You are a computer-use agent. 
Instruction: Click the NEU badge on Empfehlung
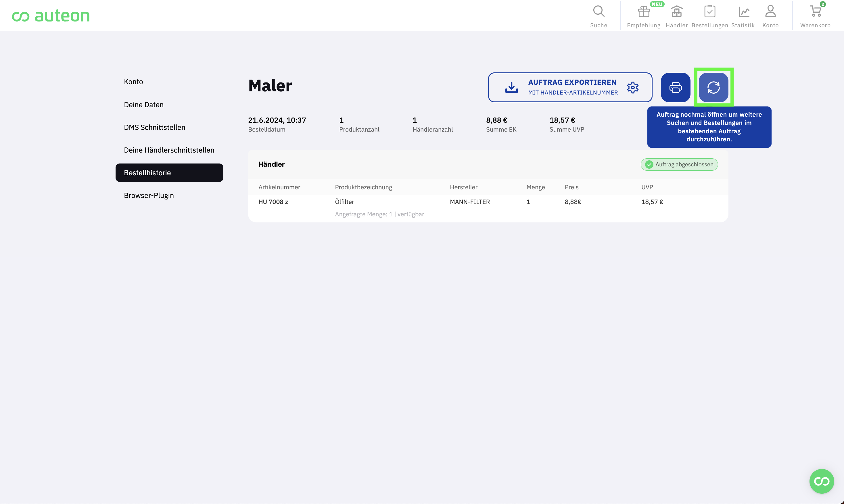[x=657, y=4]
